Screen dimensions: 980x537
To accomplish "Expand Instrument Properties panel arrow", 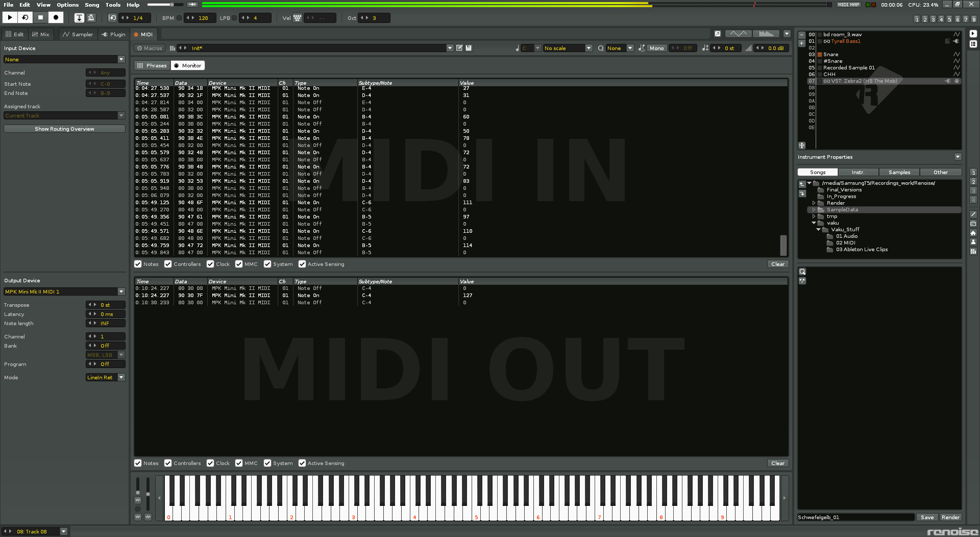I will click(958, 157).
